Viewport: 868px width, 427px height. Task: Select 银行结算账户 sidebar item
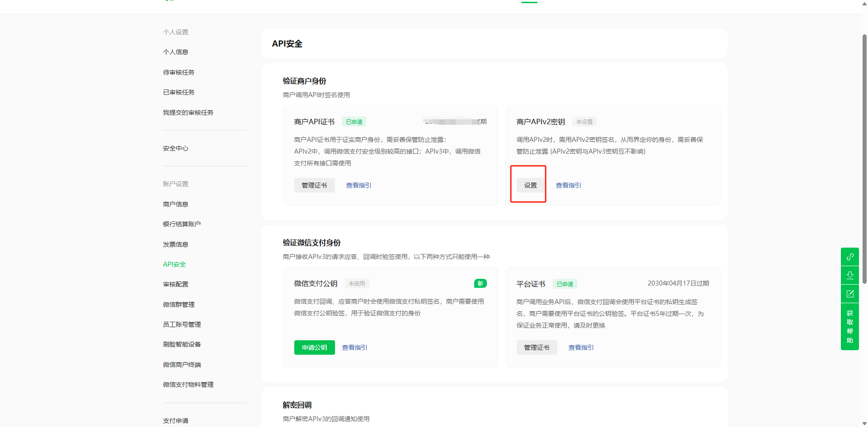coord(182,224)
